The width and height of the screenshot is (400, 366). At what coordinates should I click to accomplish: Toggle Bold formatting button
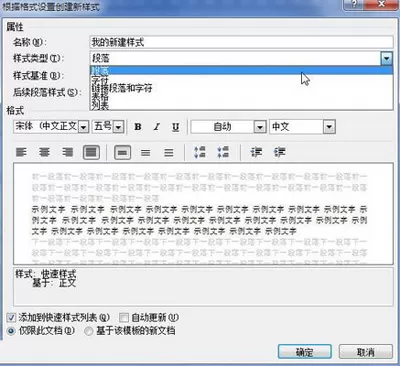tap(138, 127)
